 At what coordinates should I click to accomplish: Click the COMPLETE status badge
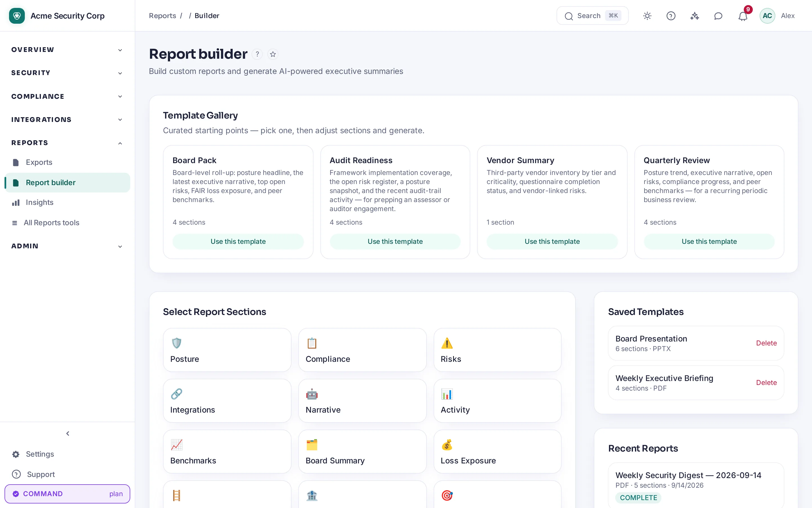tap(638, 498)
